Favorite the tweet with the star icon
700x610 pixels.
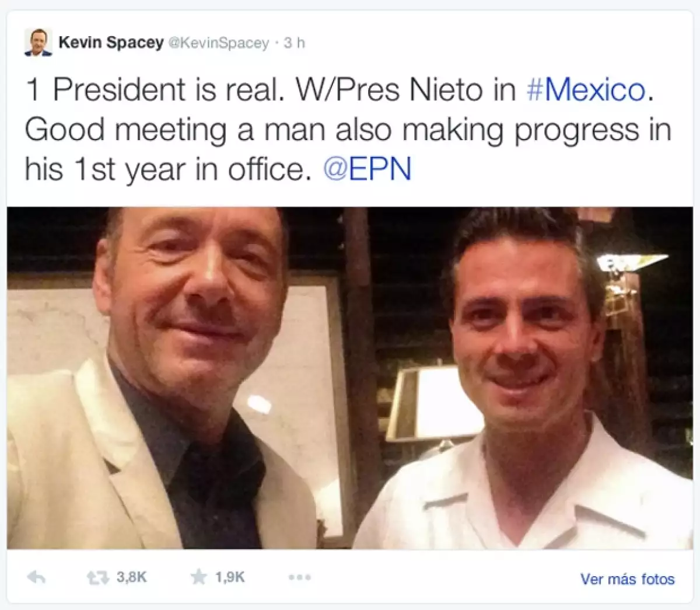coord(198,577)
